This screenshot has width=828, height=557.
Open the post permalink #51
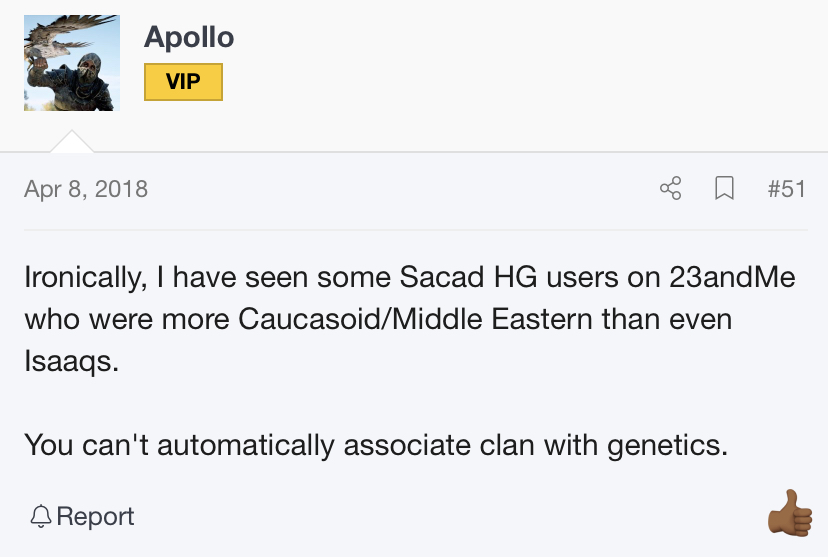786,188
